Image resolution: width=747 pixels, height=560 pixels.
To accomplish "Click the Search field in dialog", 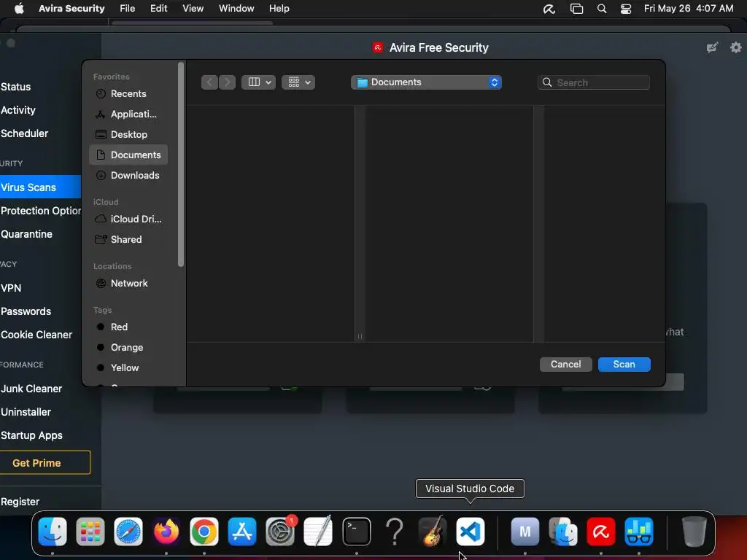I will [x=594, y=82].
